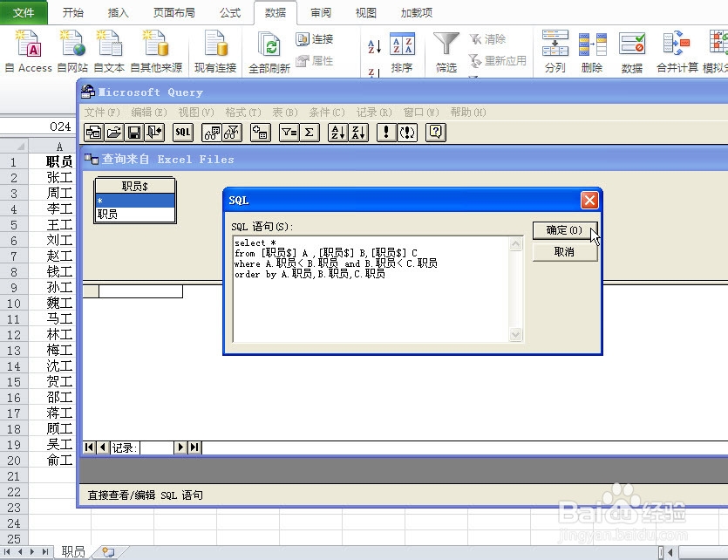Screen dimensions: 728x560
Task: Click Open Query folder icon
Action: coord(113,133)
